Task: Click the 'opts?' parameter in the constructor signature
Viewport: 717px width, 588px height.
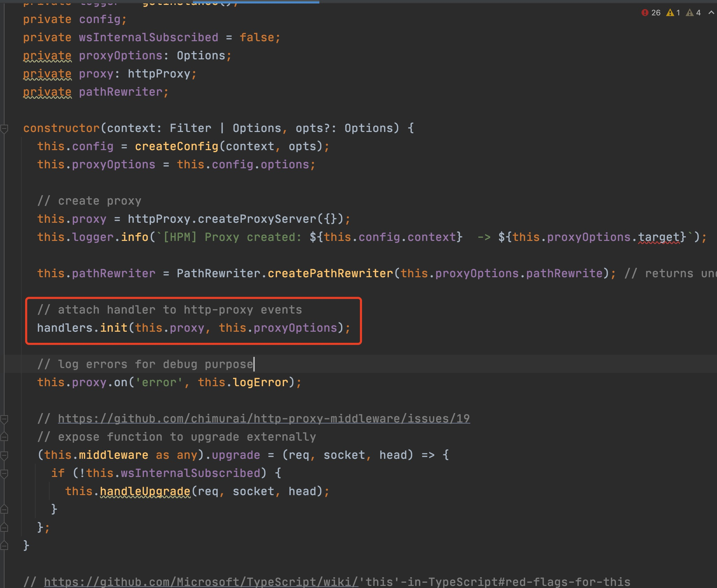Action: [313, 128]
